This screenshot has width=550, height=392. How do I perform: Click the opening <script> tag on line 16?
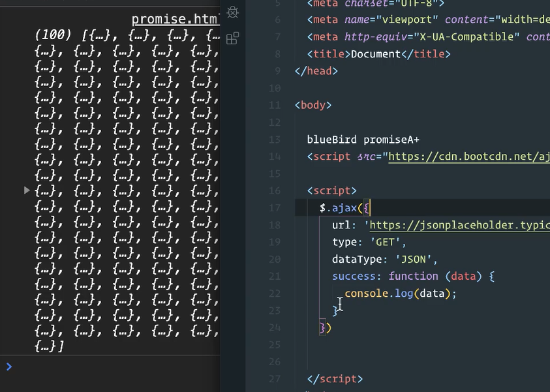pos(331,190)
